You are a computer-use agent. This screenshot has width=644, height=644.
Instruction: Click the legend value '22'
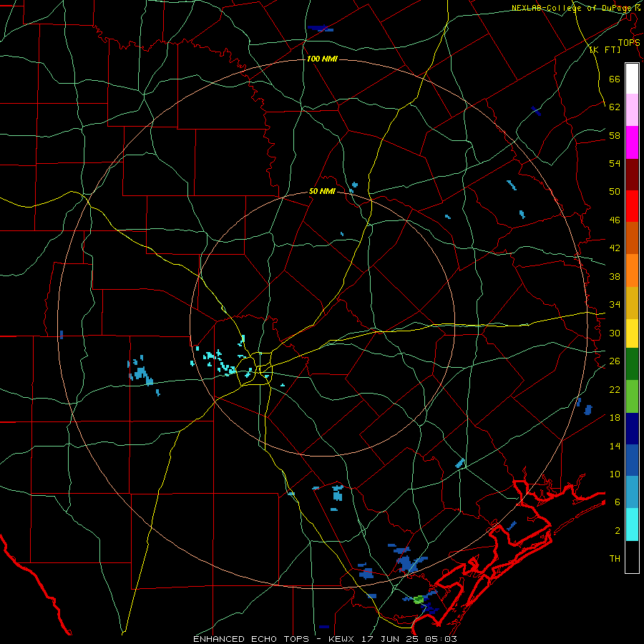[x=615, y=389]
